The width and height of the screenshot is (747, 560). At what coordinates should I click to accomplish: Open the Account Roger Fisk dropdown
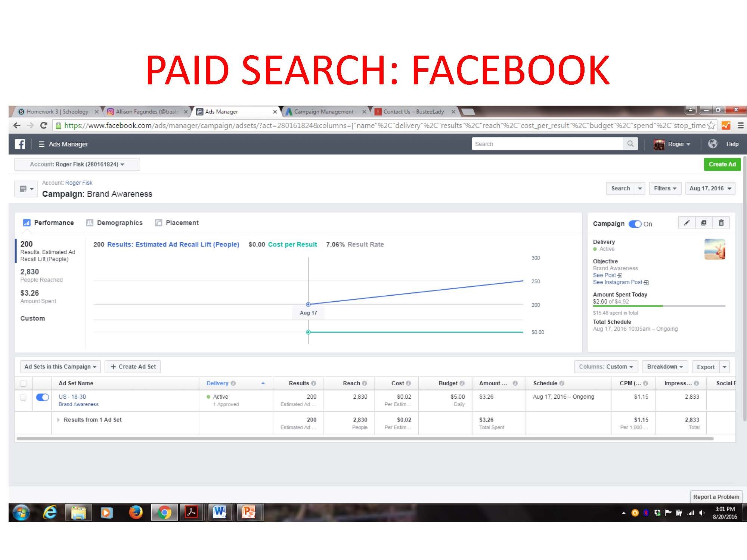tap(77, 164)
